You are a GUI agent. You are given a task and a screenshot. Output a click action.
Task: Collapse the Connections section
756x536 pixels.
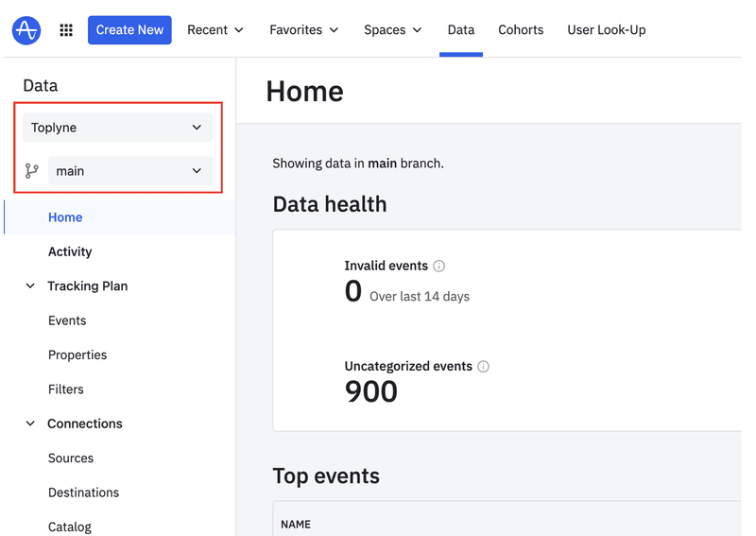30,424
